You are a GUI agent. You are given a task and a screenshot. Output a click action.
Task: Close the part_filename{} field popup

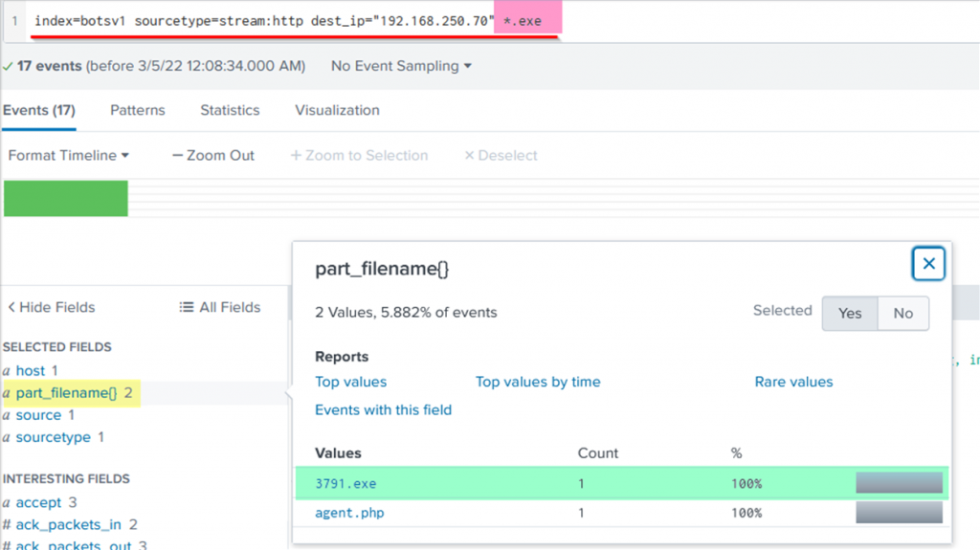928,263
